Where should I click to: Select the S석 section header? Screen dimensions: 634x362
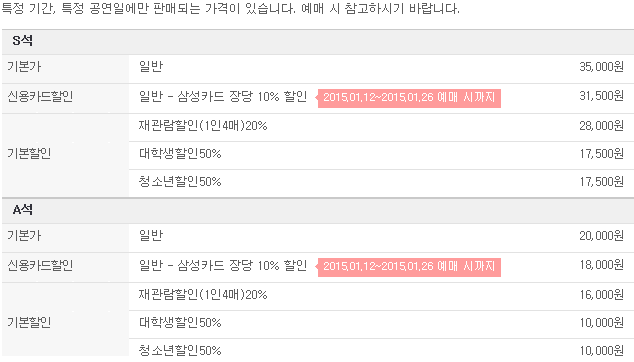(318, 42)
